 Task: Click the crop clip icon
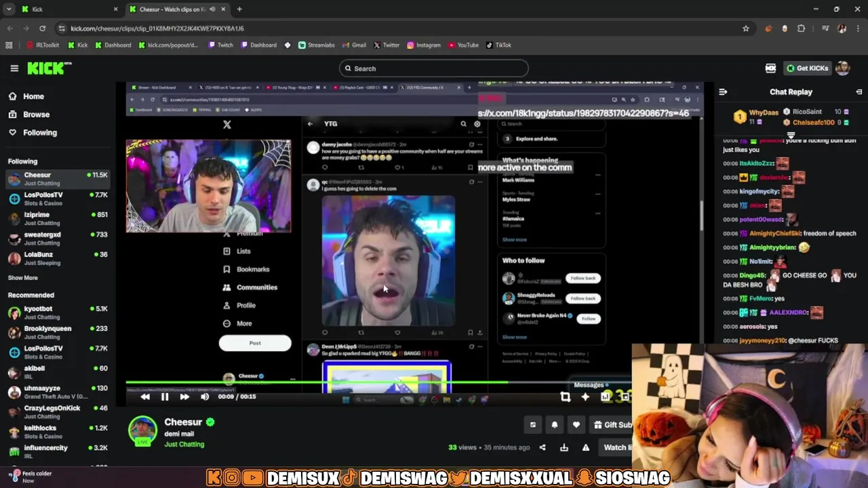coord(565,397)
